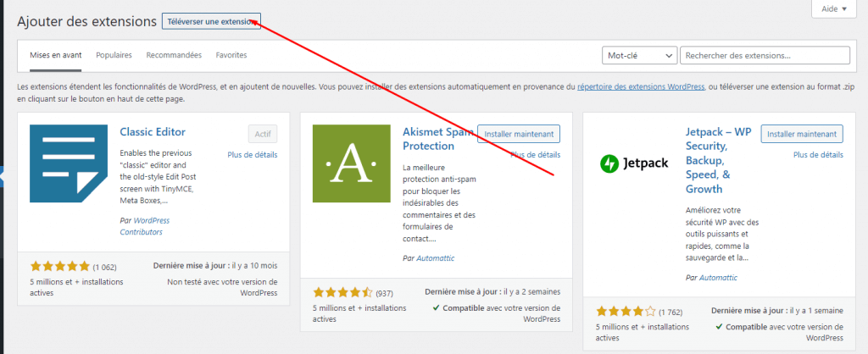Go to the Favorites tab
This screenshot has height=354, width=868.
231,55
